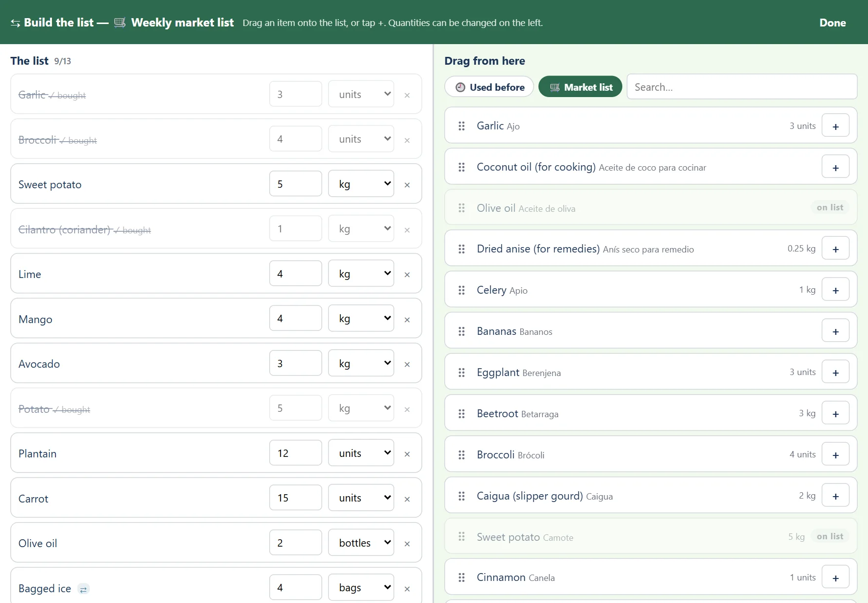
Task: Open the units dropdown for Plantain
Action: tap(361, 453)
